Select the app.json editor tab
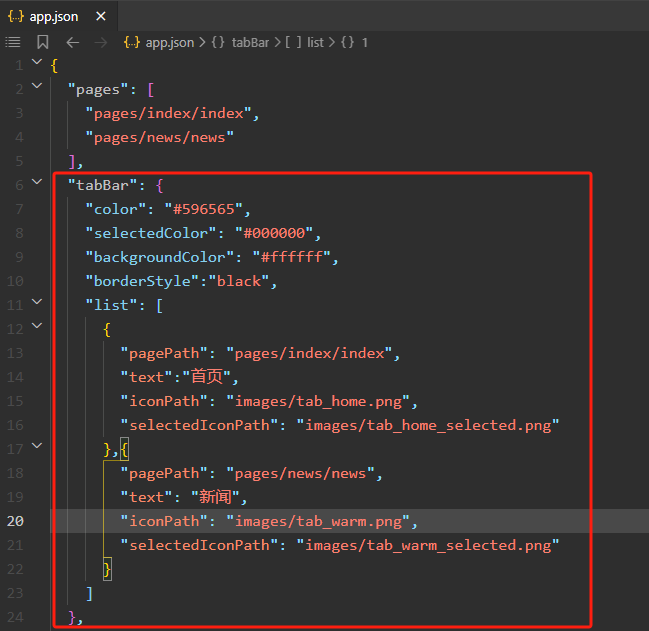Image resolution: width=649 pixels, height=631 pixels. click(x=58, y=17)
